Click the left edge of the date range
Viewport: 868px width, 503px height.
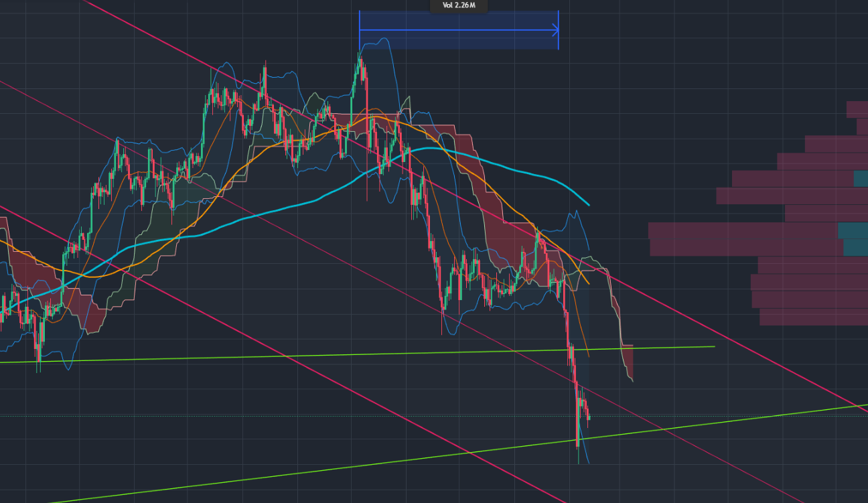(360, 30)
